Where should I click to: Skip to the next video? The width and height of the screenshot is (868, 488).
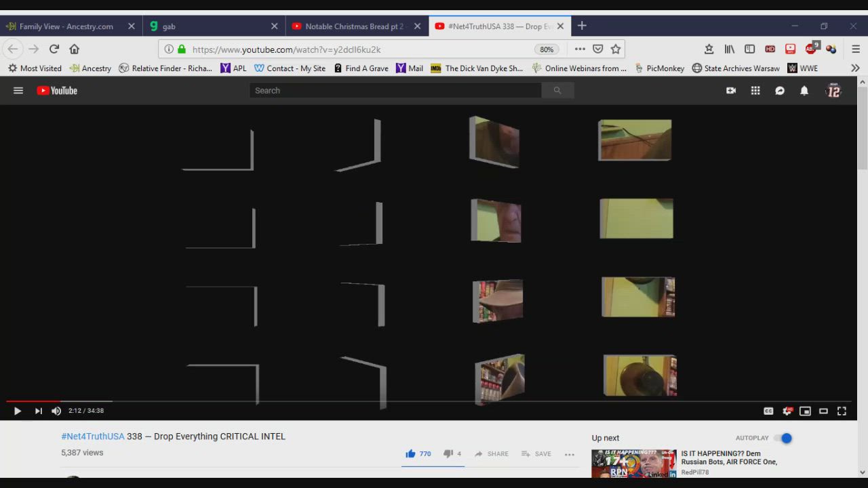(x=39, y=411)
